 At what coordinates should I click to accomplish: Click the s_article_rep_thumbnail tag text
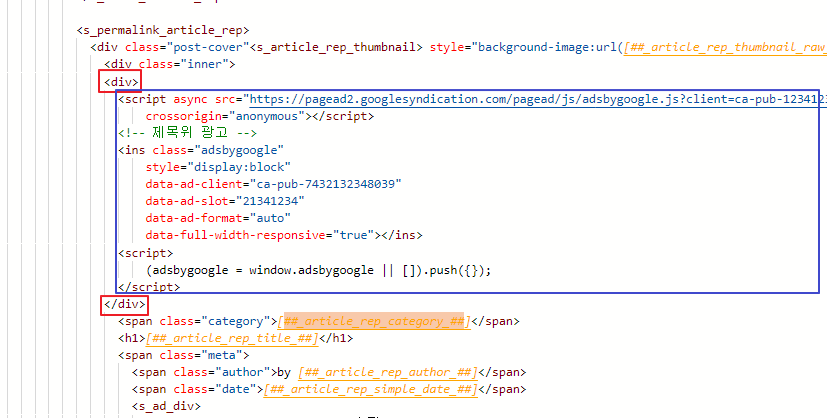coord(336,47)
